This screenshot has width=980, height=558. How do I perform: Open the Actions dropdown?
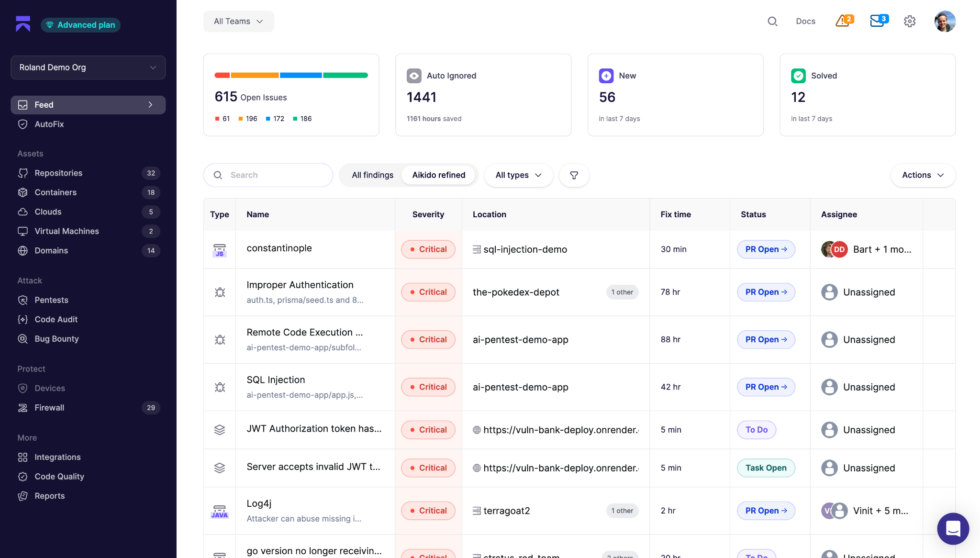(923, 175)
